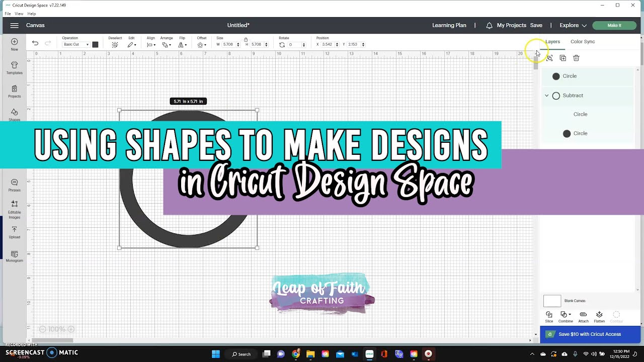Viewport: 644px width, 362px height.
Task: Click the Height size field
Action: (x=256, y=45)
